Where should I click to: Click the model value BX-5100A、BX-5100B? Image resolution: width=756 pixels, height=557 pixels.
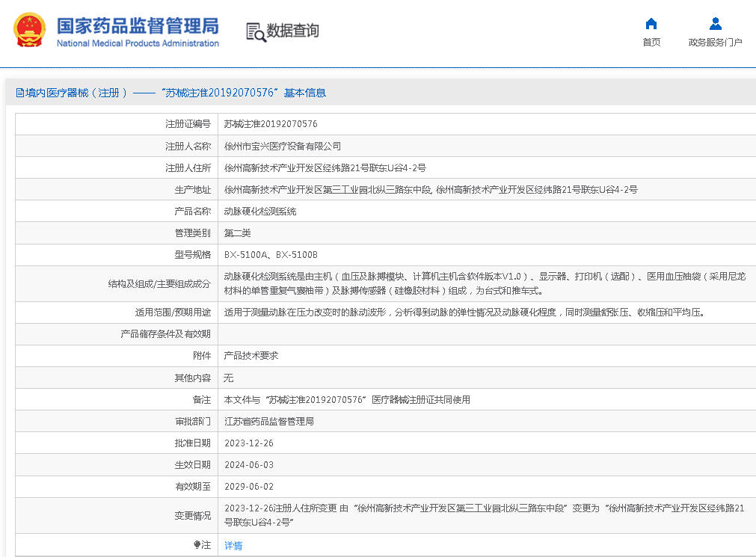pyautogui.click(x=271, y=255)
